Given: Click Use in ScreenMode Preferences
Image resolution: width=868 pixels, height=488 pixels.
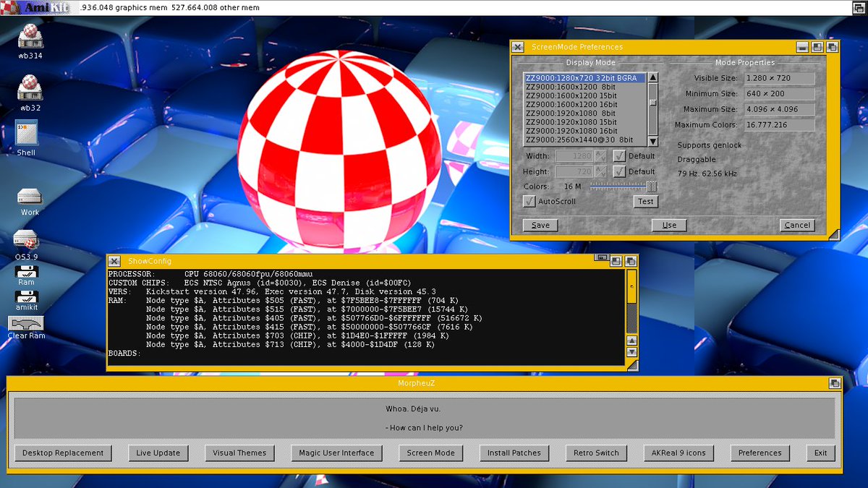Looking at the screenshot, I should [669, 225].
